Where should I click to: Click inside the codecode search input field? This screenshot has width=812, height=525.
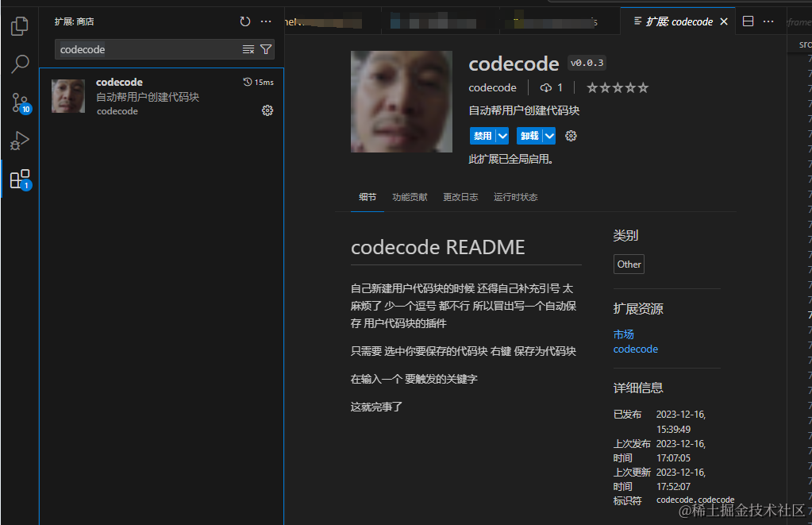coord(143,49)
